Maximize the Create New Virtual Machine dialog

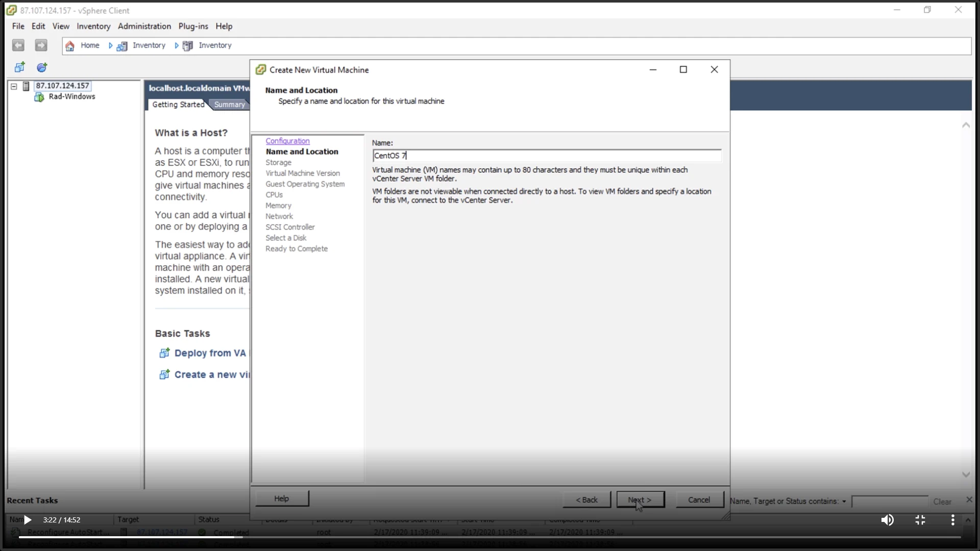coord(683,70)
